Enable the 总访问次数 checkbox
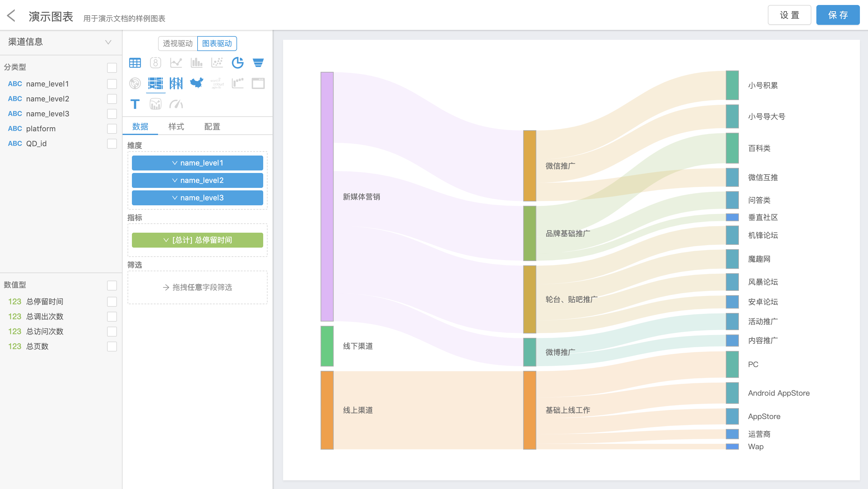The height and width of the screenshot is (489, 868). click(112, 332)
